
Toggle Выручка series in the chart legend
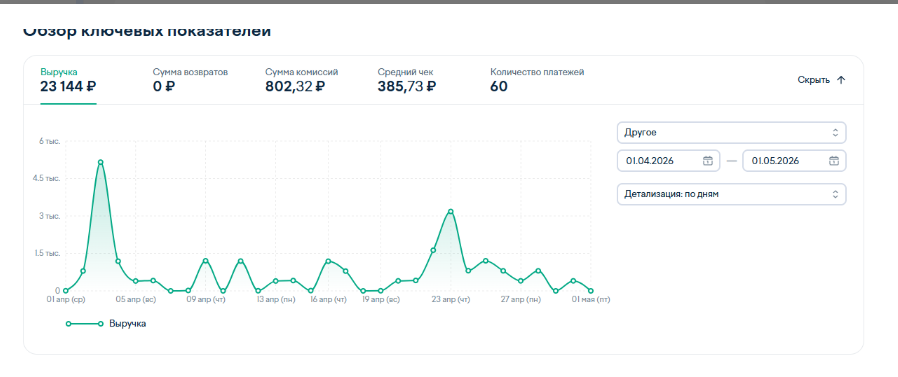click(106, 324)
